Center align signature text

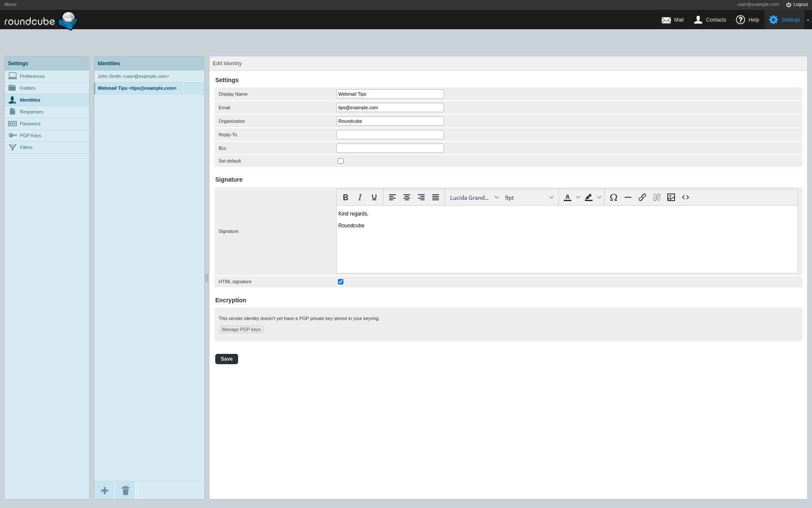pos(407,197)
